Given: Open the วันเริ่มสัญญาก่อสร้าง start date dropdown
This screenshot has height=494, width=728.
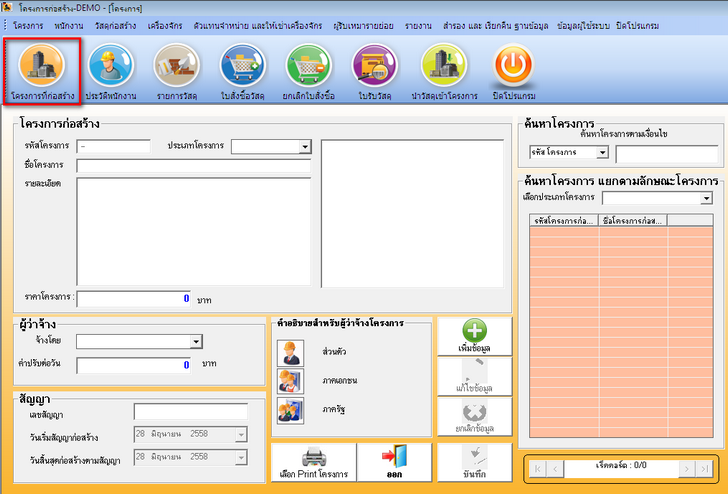Looking at the screenshot, I should [x=241, y=435].
